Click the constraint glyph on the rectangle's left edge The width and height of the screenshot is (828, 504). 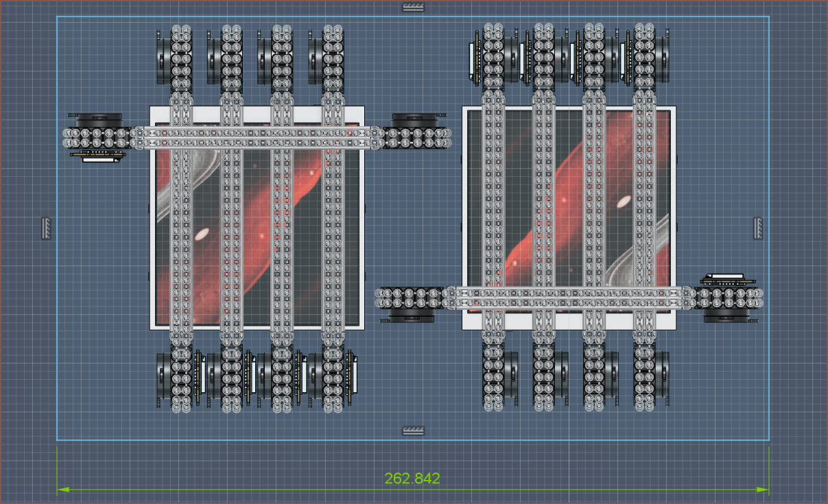47,228
